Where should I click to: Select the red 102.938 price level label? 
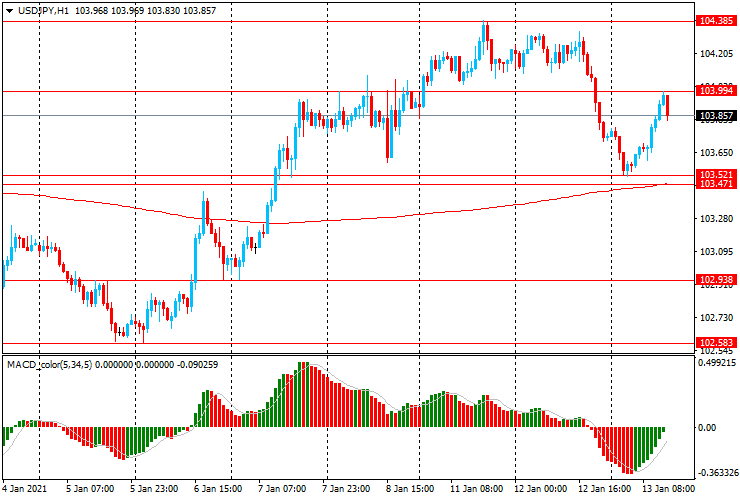(x=716, y=280)
